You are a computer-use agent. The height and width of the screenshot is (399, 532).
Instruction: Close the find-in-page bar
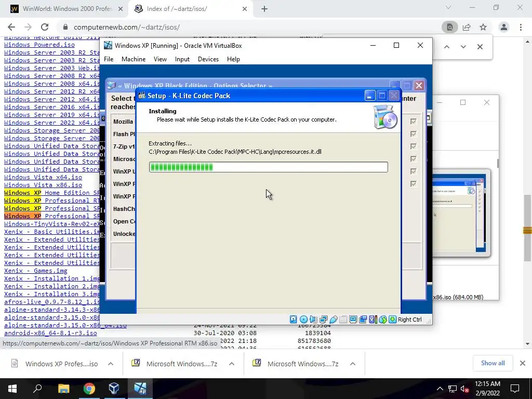point(480,47)
